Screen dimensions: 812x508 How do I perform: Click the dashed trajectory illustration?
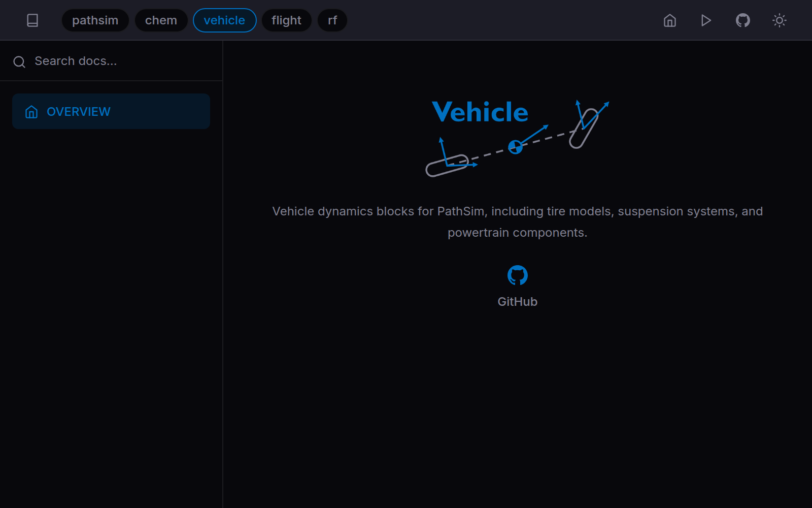click(x=516, y=147)
